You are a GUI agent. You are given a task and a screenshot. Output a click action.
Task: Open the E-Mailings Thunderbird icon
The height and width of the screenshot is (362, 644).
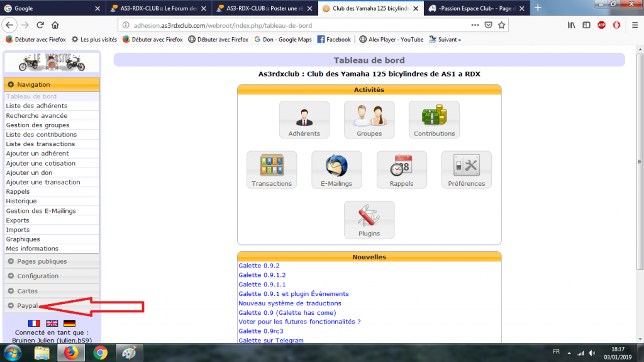pyautogui.click(x=336, y=169)
